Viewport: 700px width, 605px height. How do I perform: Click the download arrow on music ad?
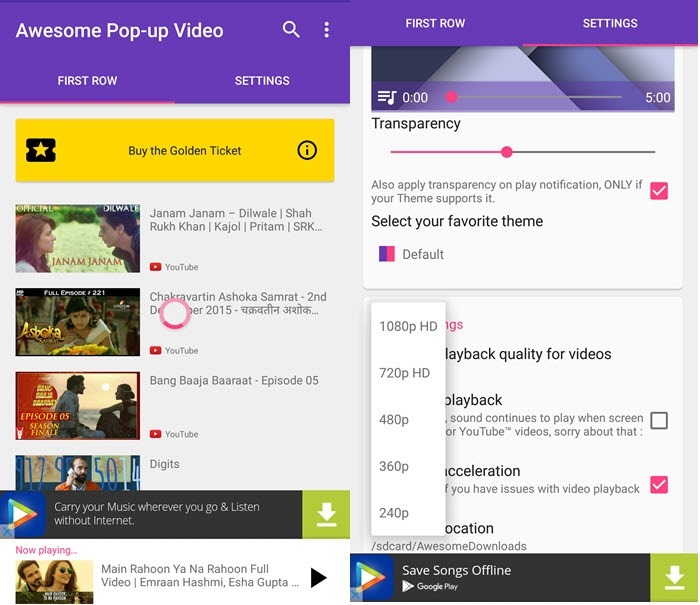click(x=326, y=514)
